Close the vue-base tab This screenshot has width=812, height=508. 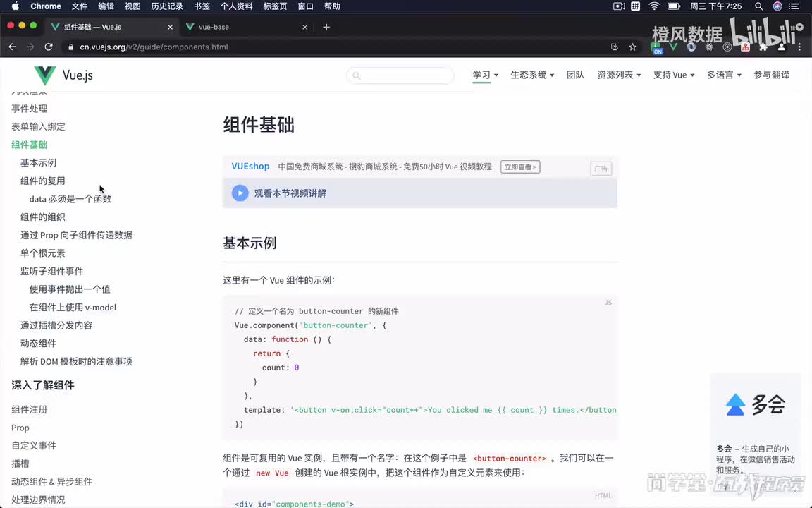[304, 27]
